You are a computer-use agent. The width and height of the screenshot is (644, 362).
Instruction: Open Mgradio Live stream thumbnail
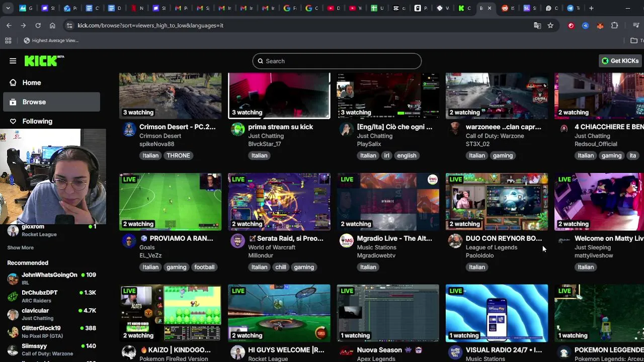[388, 202]
